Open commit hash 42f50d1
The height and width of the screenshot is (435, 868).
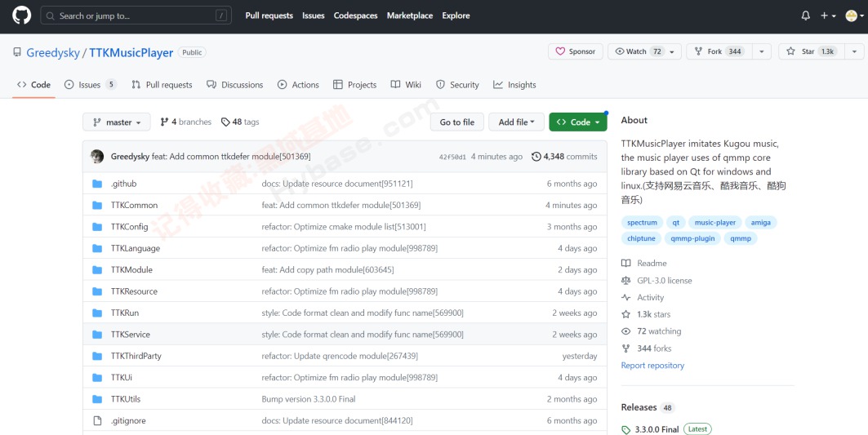452,158
